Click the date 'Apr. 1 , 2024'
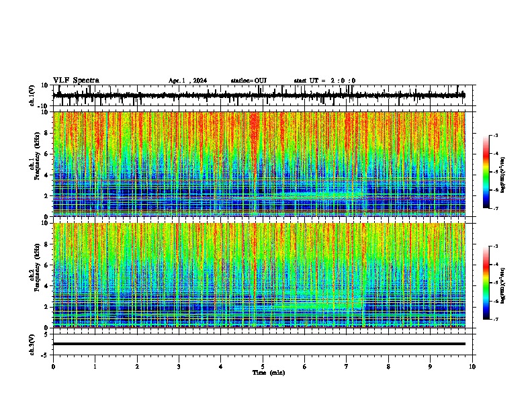Viewport: 532px width, 411px height. [x=187, y=81]
